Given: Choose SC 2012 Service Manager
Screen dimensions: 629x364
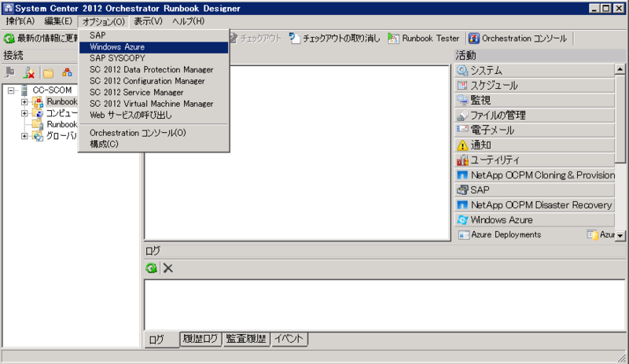Looking at the screenshot, I should click(153, 92).
